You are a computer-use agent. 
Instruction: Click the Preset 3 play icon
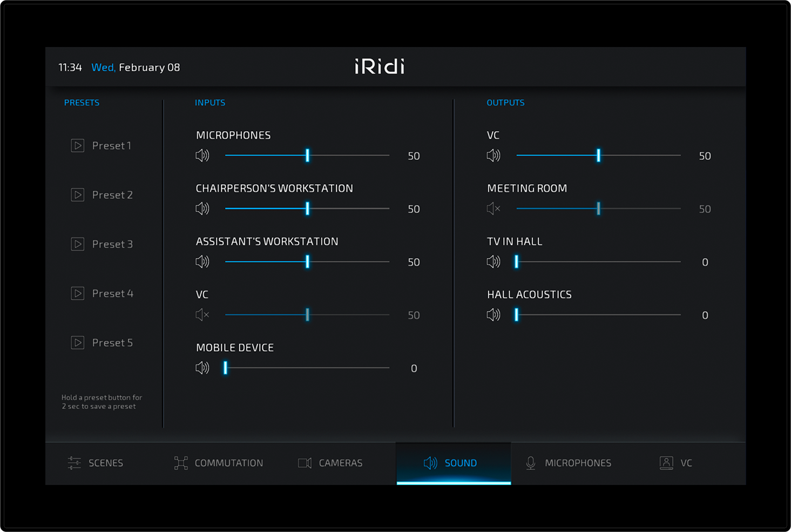[78, 244]
